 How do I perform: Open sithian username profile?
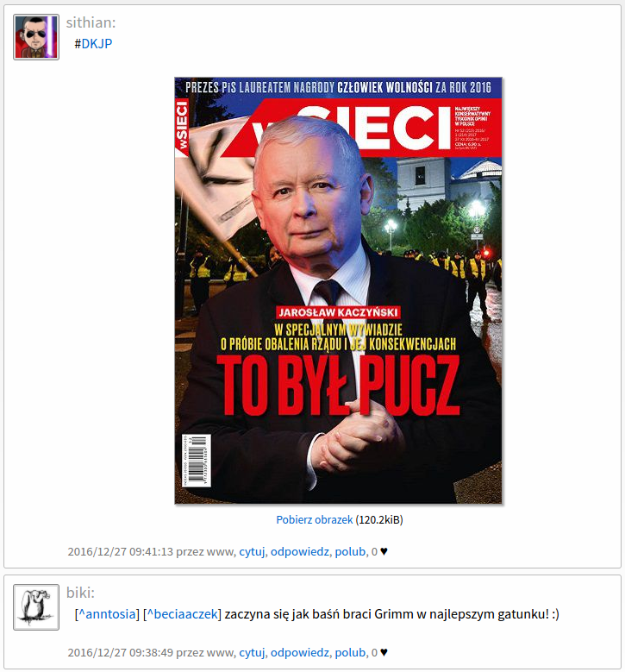click(x=89, y=22)
